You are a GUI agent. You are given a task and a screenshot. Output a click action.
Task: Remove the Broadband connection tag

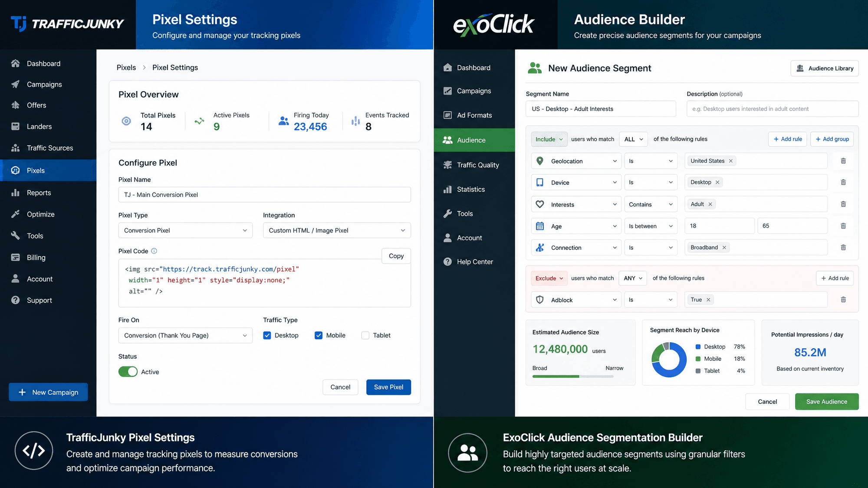coord(724,248)
